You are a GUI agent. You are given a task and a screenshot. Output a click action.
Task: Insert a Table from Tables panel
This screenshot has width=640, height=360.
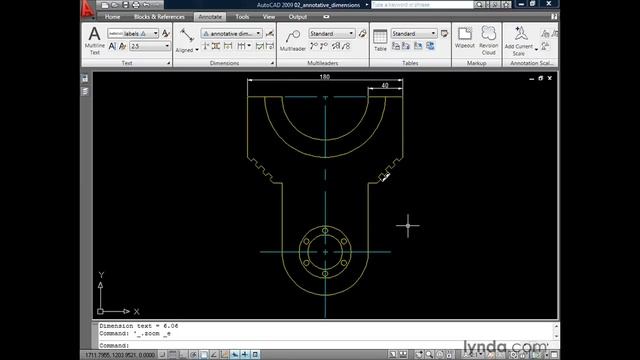click(380, 40)
